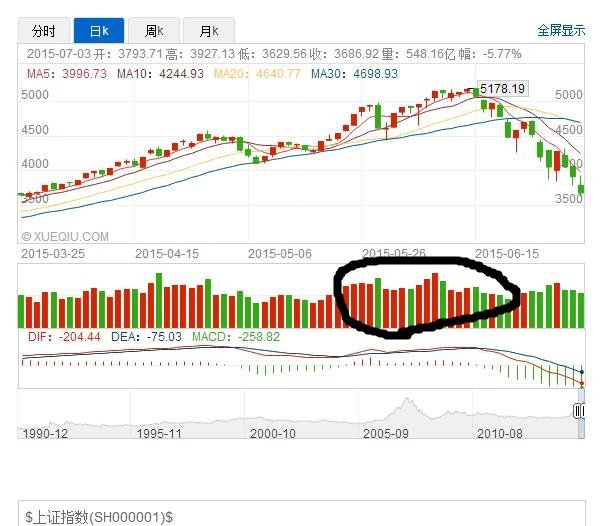The image size is (601, 526).
Task: Switch to the 分时 chart tab
Action: point(43,30)
